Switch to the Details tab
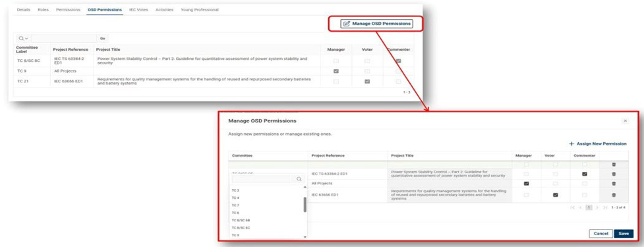The width and height of the screenshot is (644, 247). click(x=24, y=9)
